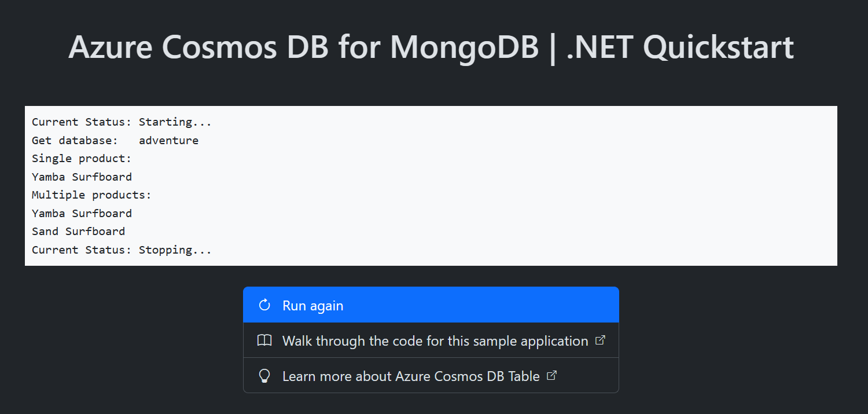Image resolution: width=868 pixels, height=414 pixels.
Task: Click the Get database: adventure line
Action: click(x=115, y=140)
